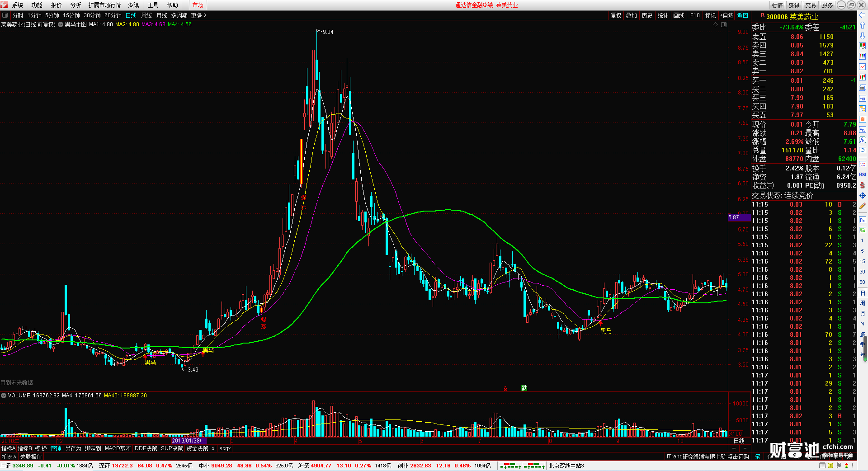Click the diamond icon at chart top-right
868x471 pixels.
click(715, 25)
